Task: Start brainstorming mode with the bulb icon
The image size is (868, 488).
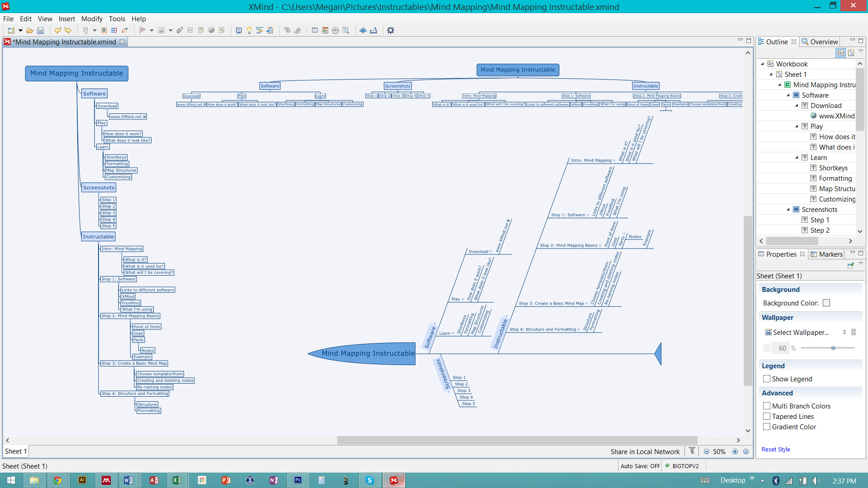Action: (249, 30)
